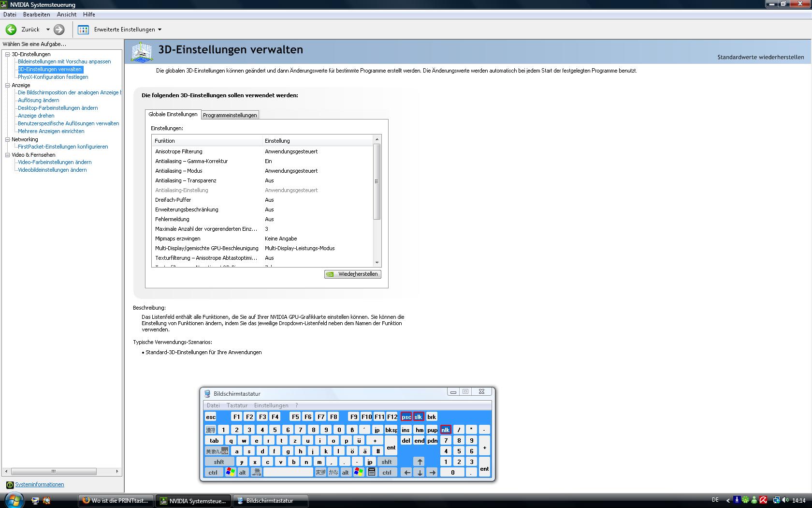Open PhysX-Konfiguration festlegen
The width and height of the screenshot is (812, 508).
click(x=53, y=77)
